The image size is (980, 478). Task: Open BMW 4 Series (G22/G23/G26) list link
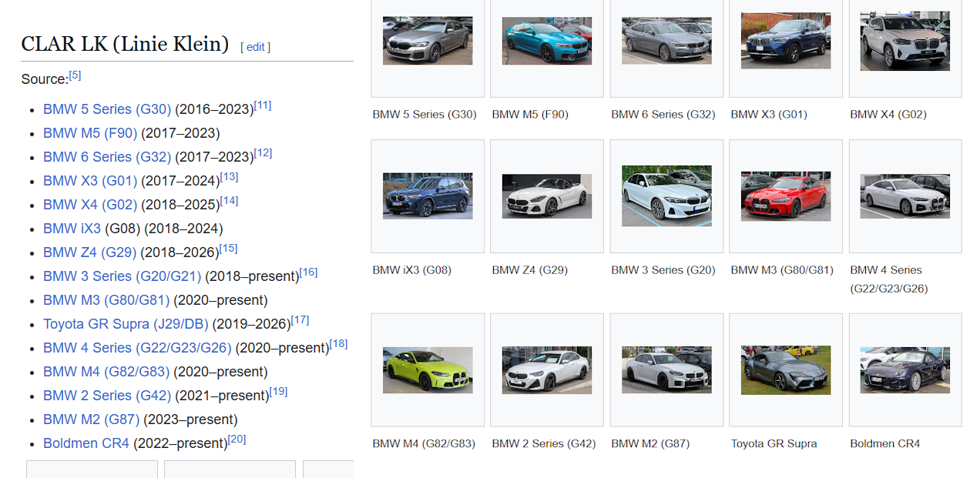click(x=137, y=348)
